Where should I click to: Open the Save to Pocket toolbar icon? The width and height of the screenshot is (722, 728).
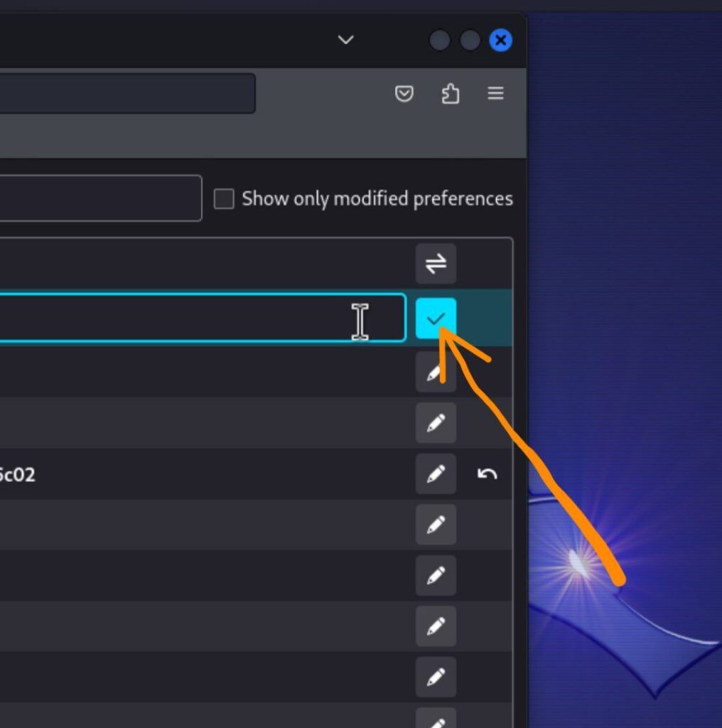(404, 94)
